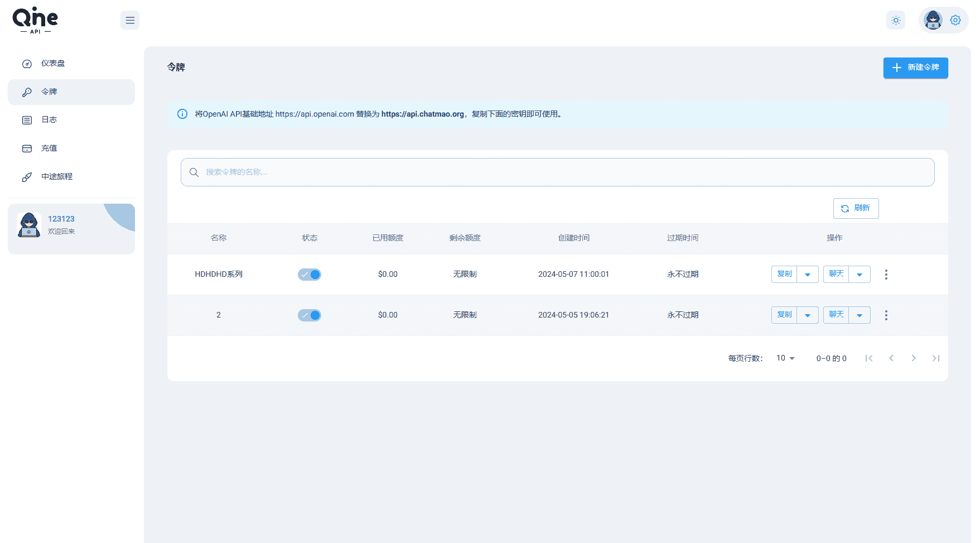Go to next page arrow in pagination
This screenshot has width=980, height=543.
[913, 358]
